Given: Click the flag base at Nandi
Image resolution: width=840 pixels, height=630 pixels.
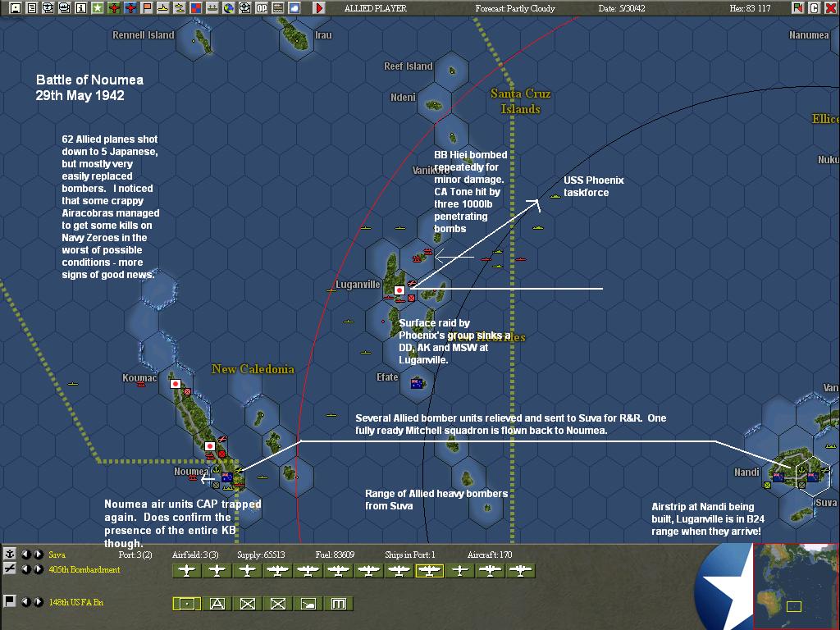Looking at the screenshot, I should [x=778, y=477].
